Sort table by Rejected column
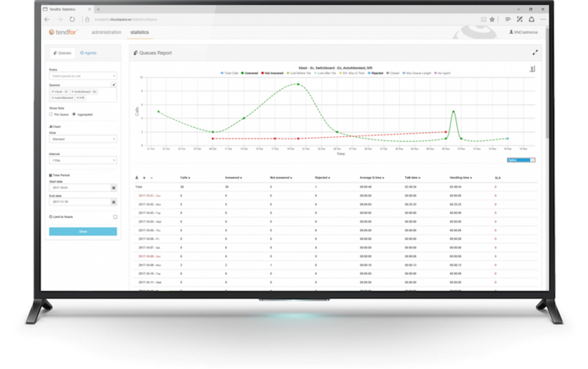Image resolution: width=588 pixels, height=369 pixels. coord(322,178)
